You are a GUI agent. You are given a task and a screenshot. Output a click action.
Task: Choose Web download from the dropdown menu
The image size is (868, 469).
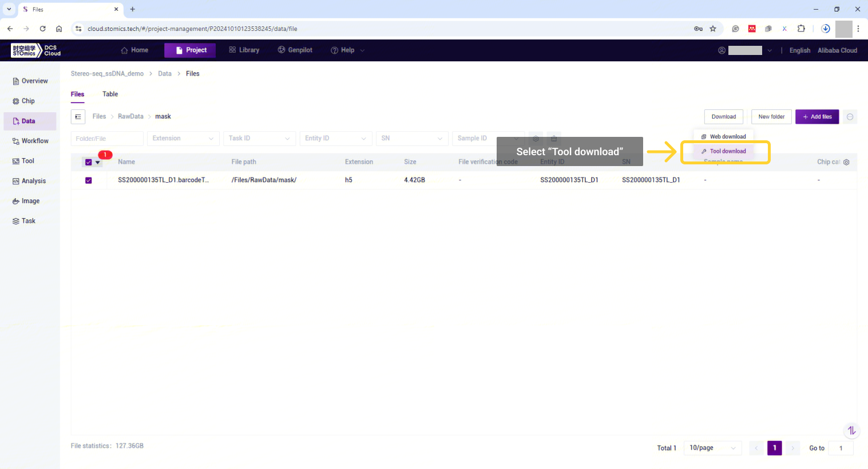point(727,137)
